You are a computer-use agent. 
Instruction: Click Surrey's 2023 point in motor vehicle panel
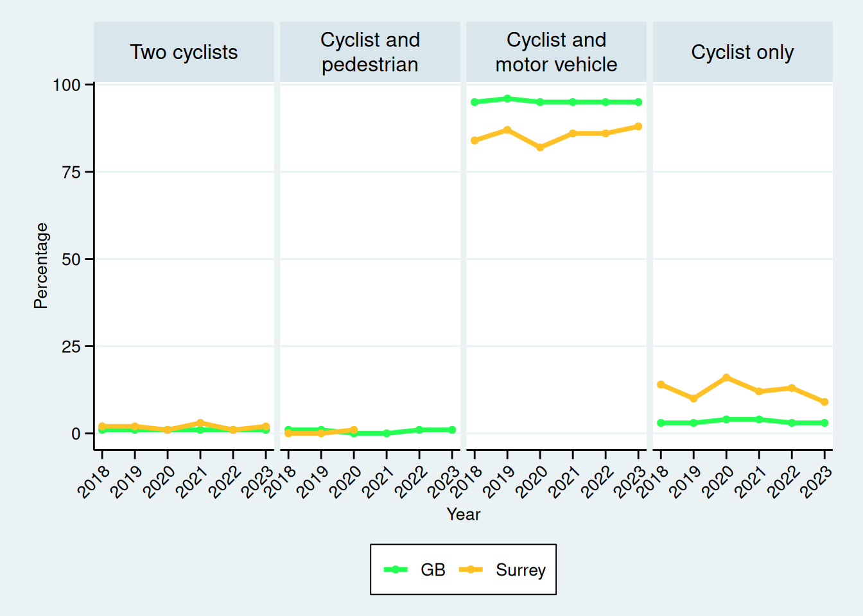638,126
